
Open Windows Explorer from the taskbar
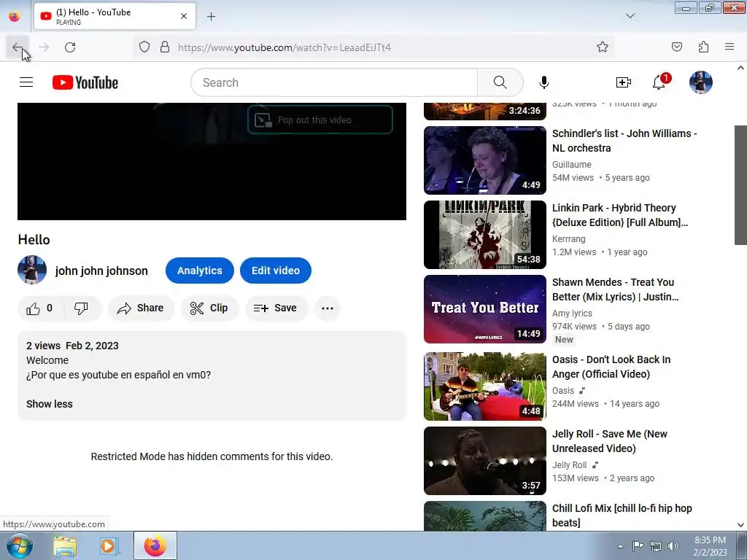65,545
